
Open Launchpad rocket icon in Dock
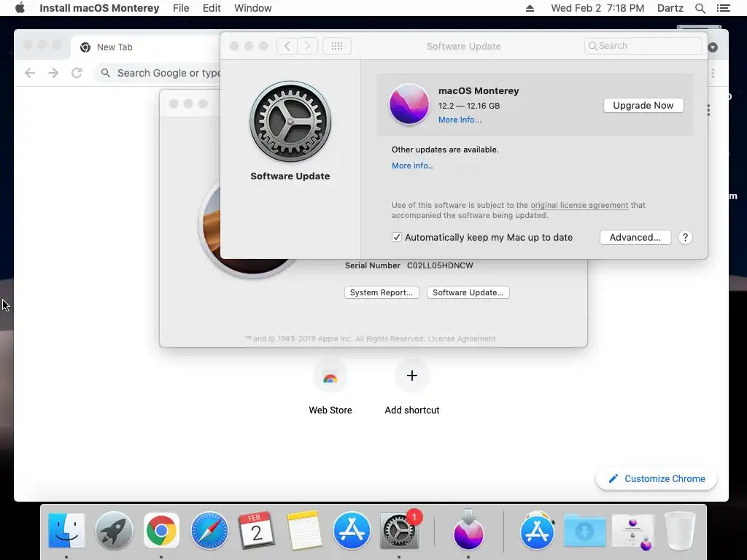(x=114, y=530)
